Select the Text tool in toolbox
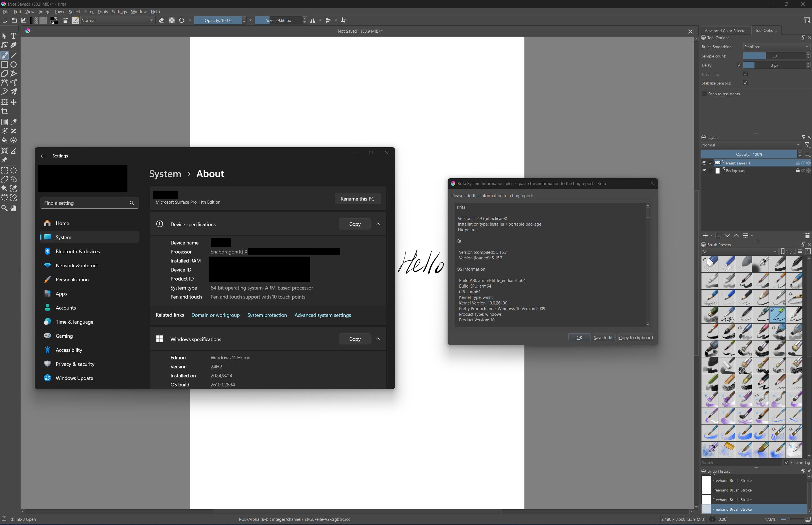Screen dimensions: 812x525 point(14,36)
